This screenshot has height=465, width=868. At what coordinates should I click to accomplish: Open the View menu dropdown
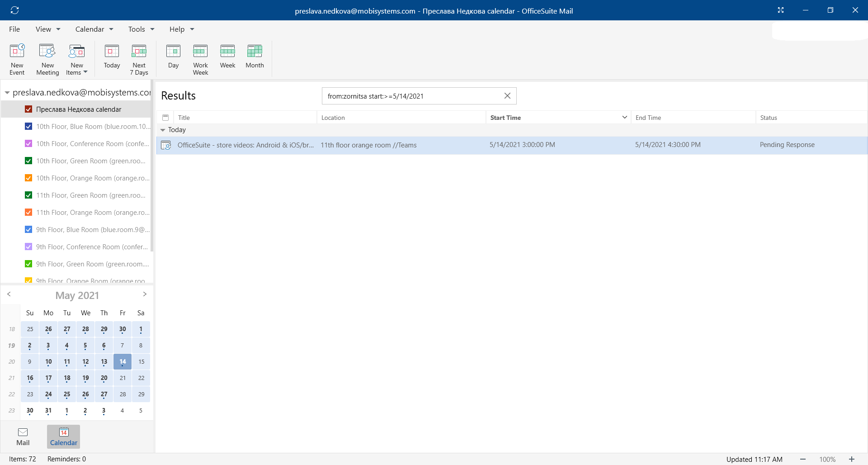point(48,29)
